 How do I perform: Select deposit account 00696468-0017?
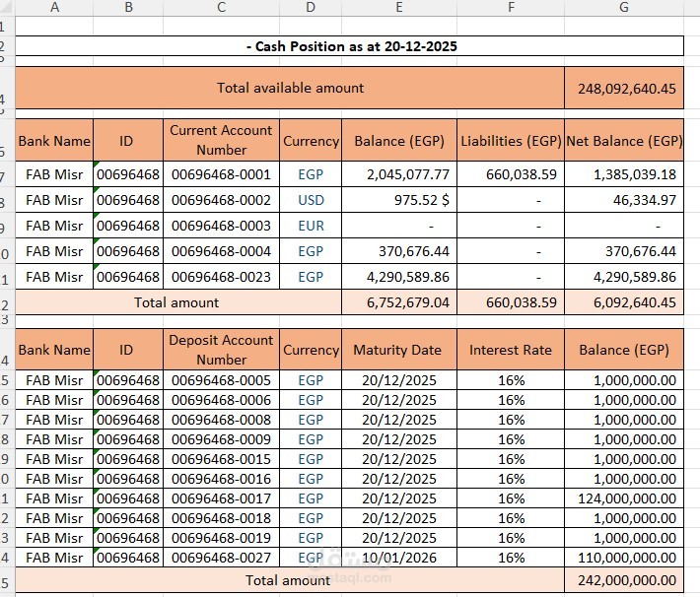pyautogui.click(x=222, y=498)
